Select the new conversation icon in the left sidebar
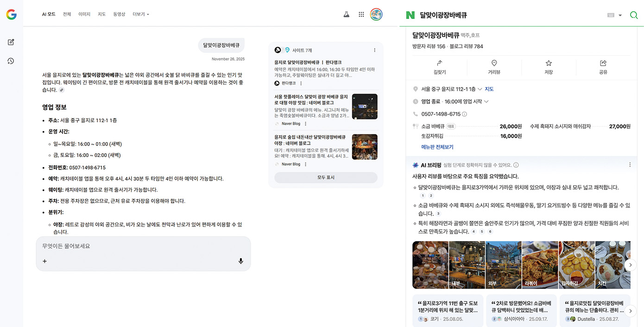This screenshot has height=327, width=644. coord(10,42)
